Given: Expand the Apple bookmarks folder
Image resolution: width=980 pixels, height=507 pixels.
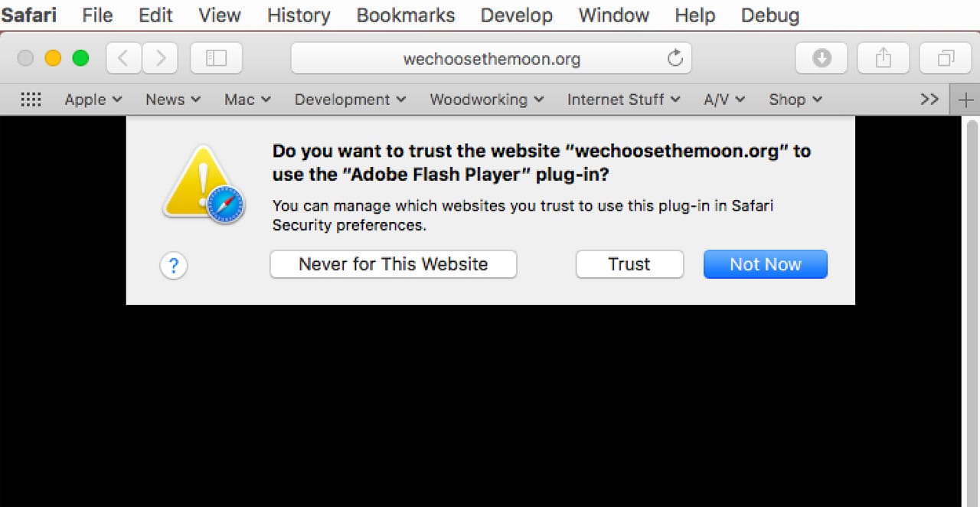Looking at the screenshot, I should (x=93, y=100).
